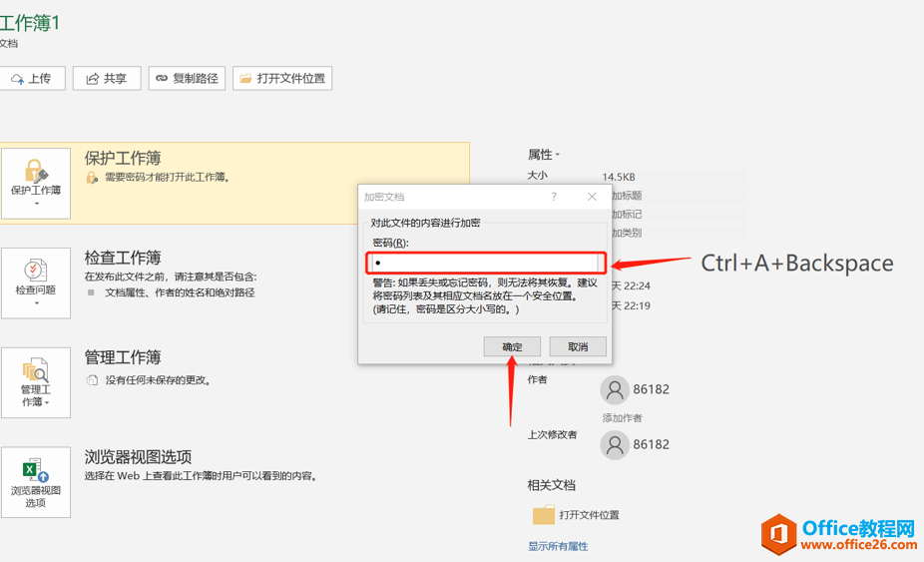This screenshot has width=924, height=562.
Task: Click the 相关文档 heading
Action: coord(551,485)
